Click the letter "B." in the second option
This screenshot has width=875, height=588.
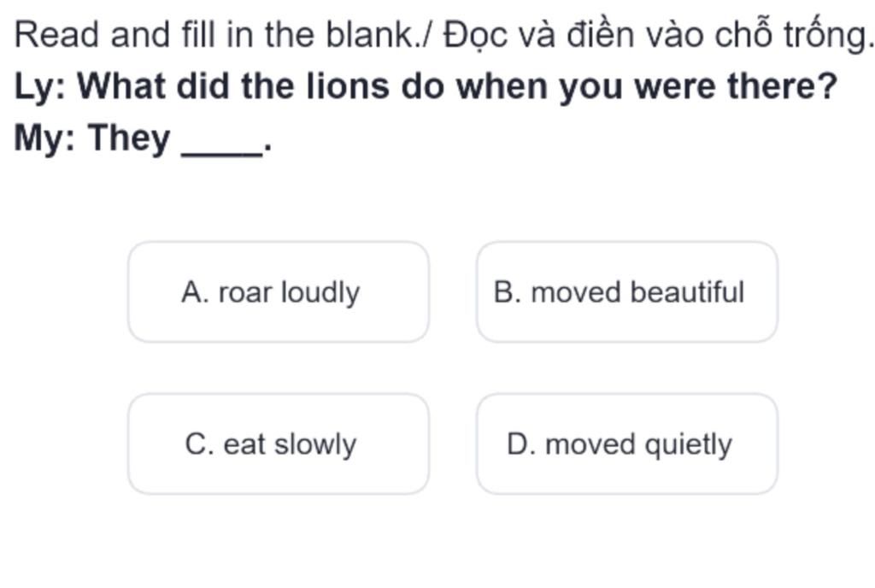point(508,292)
